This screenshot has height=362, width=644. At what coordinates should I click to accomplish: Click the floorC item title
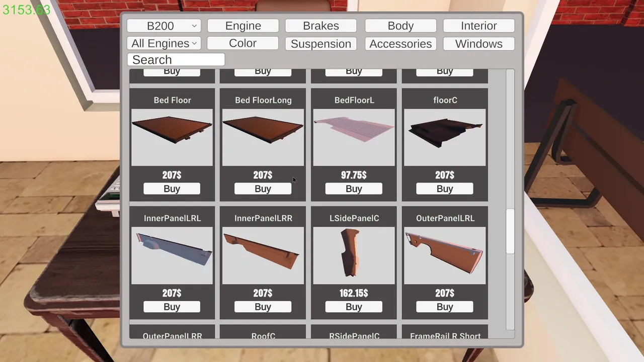point(445,100)
